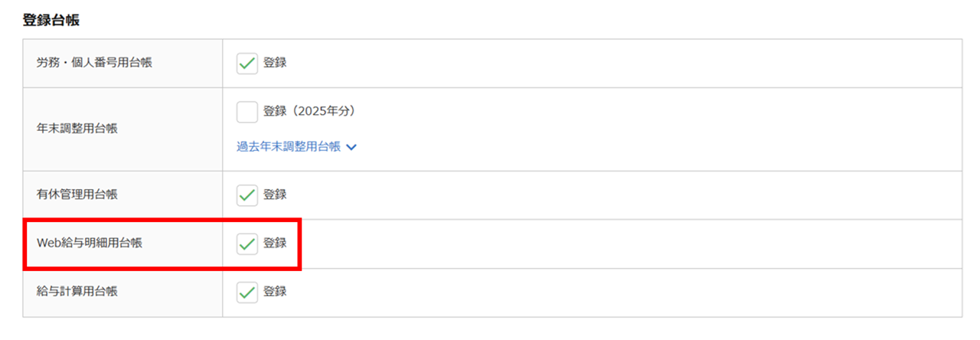Click the 登録台帳 section heading
The height and width of the screenshot is (340, 980).
pos(51,21)
